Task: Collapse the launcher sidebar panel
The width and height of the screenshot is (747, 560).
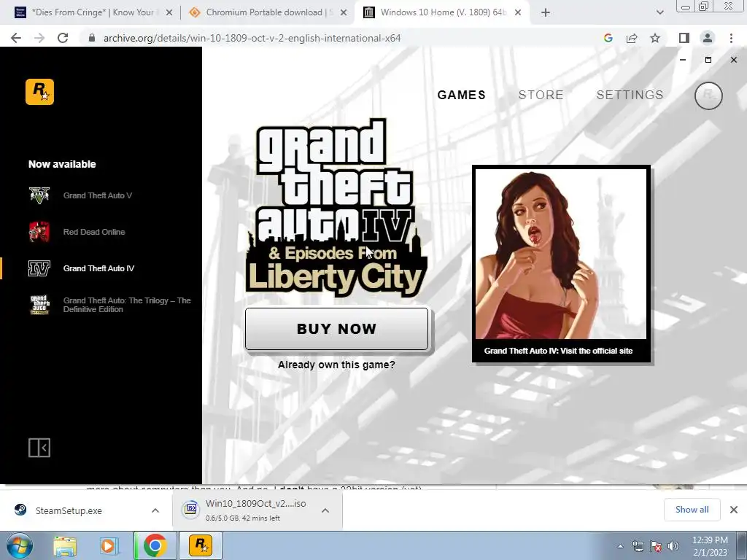Action: click(x=39, y=448)
